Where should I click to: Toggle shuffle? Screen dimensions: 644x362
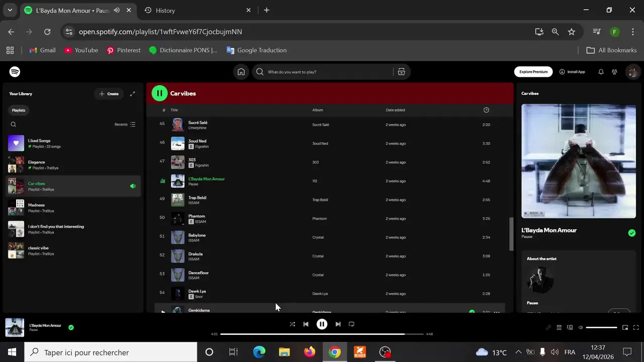click(x=292, y=324)
